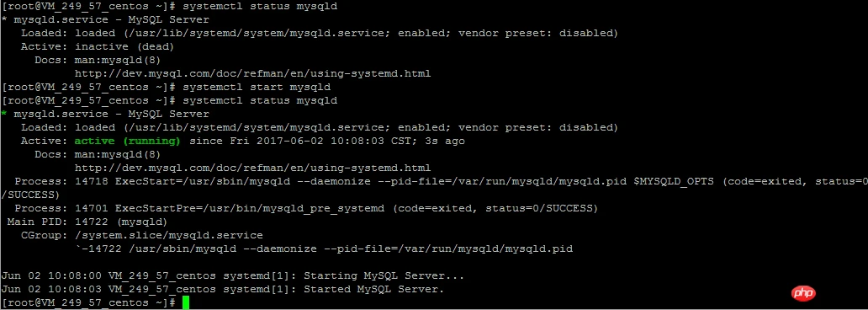This screenshot has height=310, width=868.
Task: Click the green terminal cursor block
Action: tap(185, 302)
